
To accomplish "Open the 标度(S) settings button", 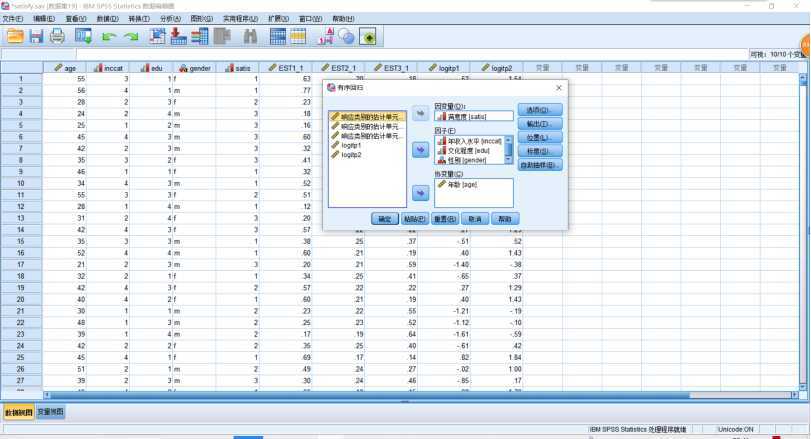I will [x=539, y=151].
